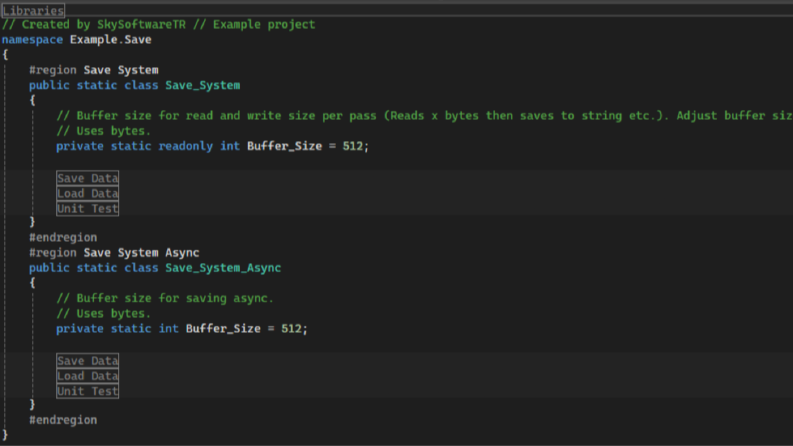This screenshot has height=446, width=793.
Task: Click the '// Buffer size for saving async.' comment
Action: click(x=165, y=298)
